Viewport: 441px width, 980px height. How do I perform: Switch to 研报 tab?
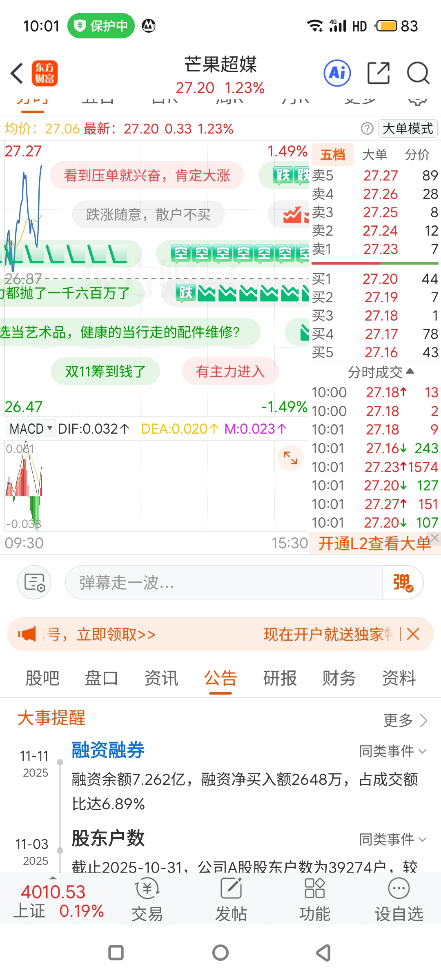click(x=280, y=678)
